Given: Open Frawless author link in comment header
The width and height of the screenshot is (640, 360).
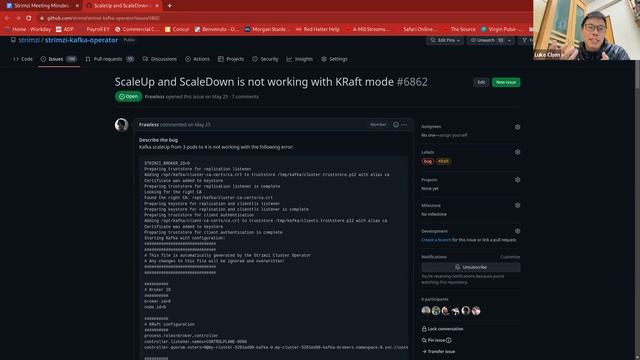Looking at the screenshot, I should coord(149,125).
